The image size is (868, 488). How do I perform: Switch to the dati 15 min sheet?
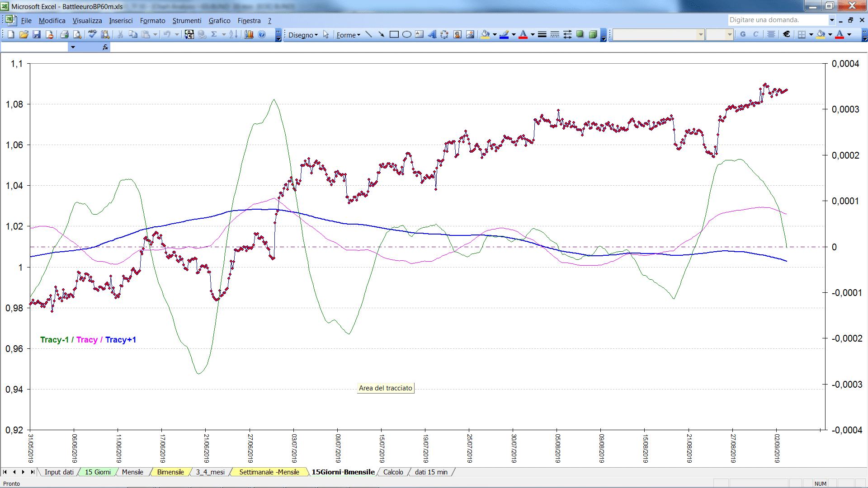(x=431, y=472)
